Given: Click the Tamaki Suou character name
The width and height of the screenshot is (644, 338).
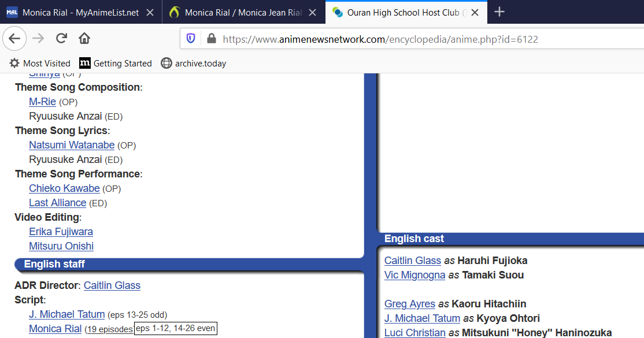Looking at the screenshot, I should (x=493, y=275).
